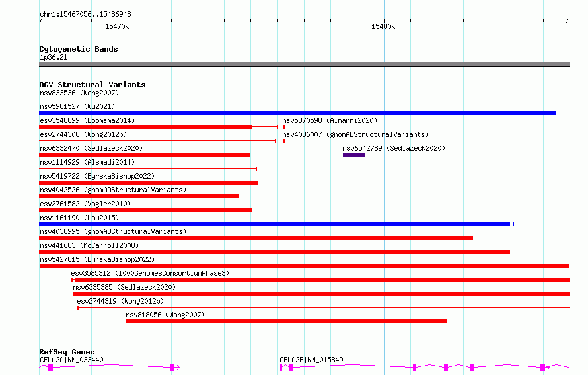Screen dimensions: 588x375
Task: Click the chr1:15467056..15486948 coordinates label
Action: coord(85,15)
